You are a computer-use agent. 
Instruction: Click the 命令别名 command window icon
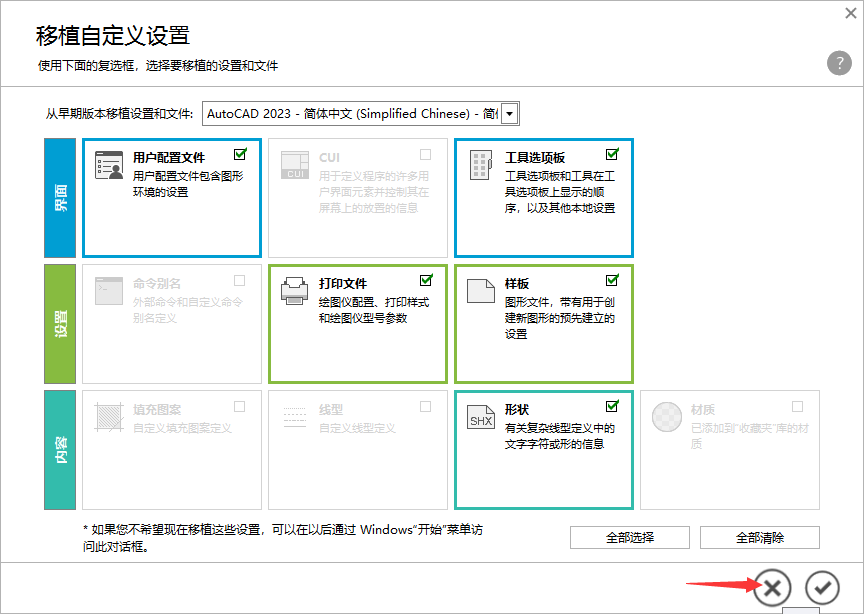pyautogui.click(x=109, y=291)
